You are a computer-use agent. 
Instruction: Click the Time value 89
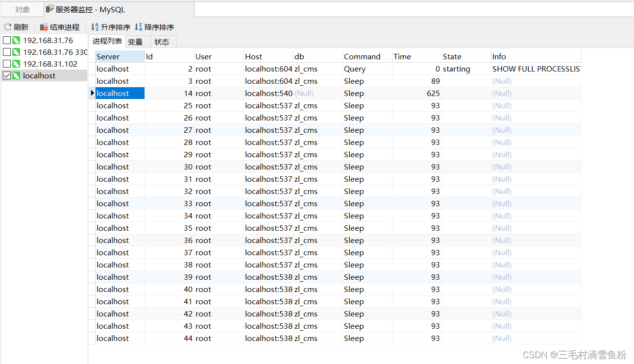(x=417, y=81)
